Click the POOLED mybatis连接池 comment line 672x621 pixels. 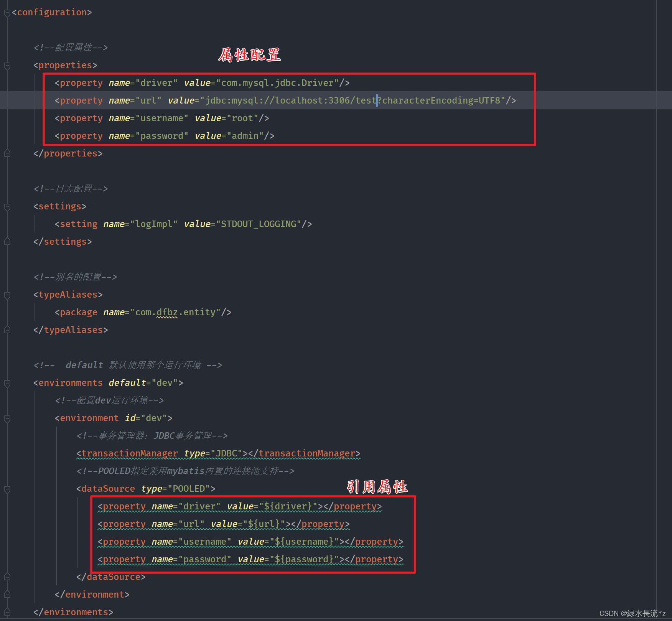point(185,471)
